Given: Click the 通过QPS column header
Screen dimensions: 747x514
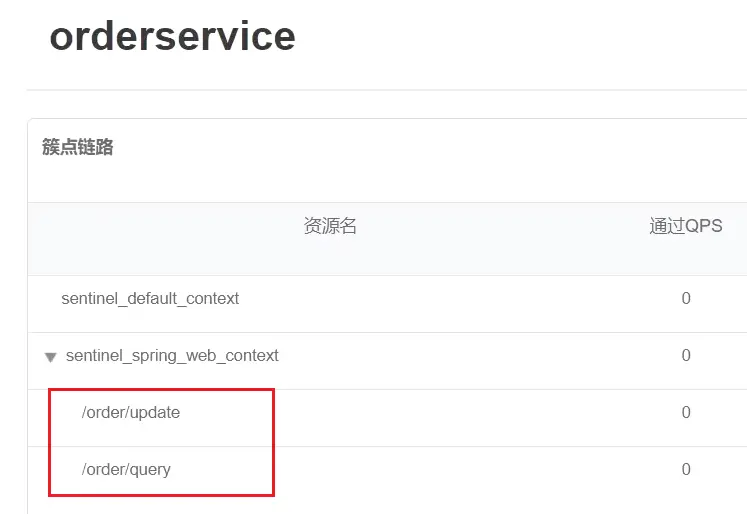Looking at the screenshot, I should pos(685,226).
